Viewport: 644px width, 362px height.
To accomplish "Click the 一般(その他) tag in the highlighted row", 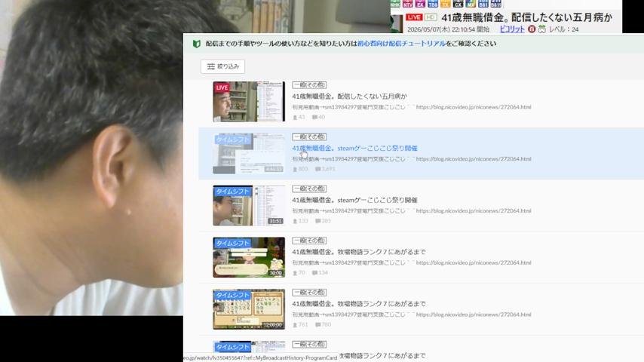I will [309, 137].
